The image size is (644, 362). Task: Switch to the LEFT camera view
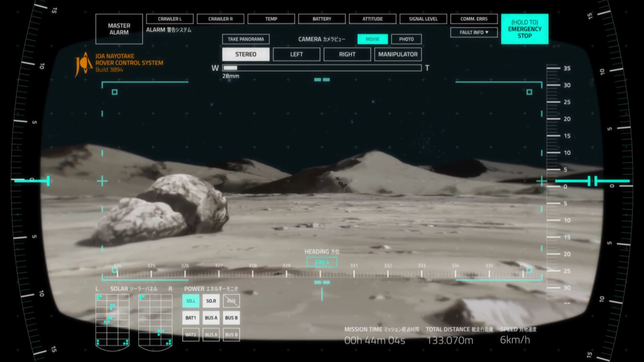[x=296, y=54]
